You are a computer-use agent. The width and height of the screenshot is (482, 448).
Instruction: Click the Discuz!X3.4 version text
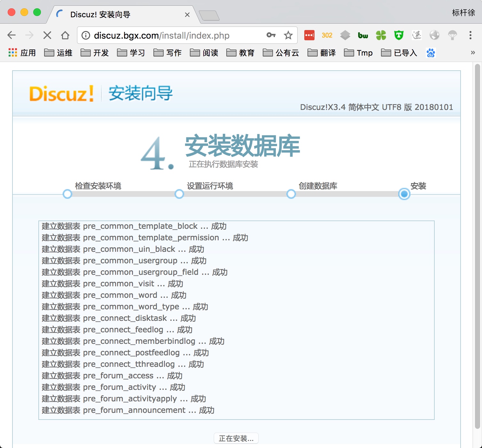377,107
